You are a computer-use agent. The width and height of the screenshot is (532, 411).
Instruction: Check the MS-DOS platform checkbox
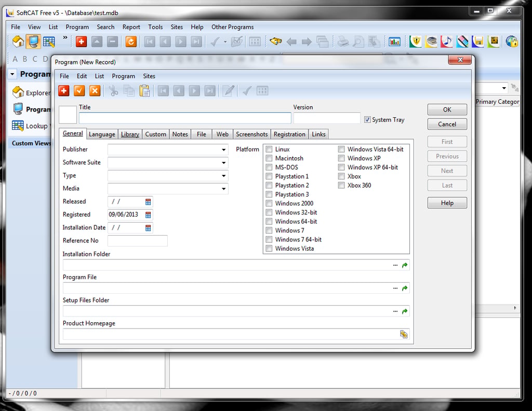click(269, 167)
